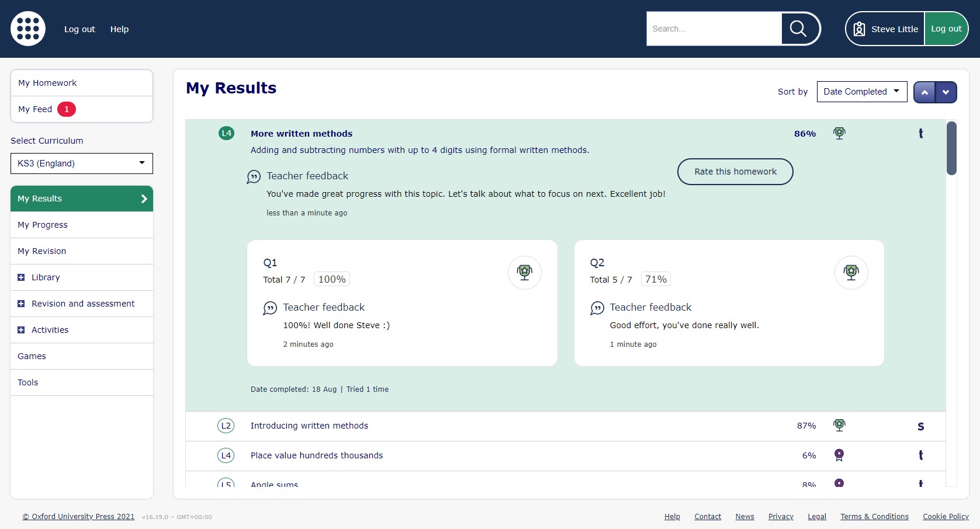Expand Place value hundreds thousands row

(x=565, y=456)
